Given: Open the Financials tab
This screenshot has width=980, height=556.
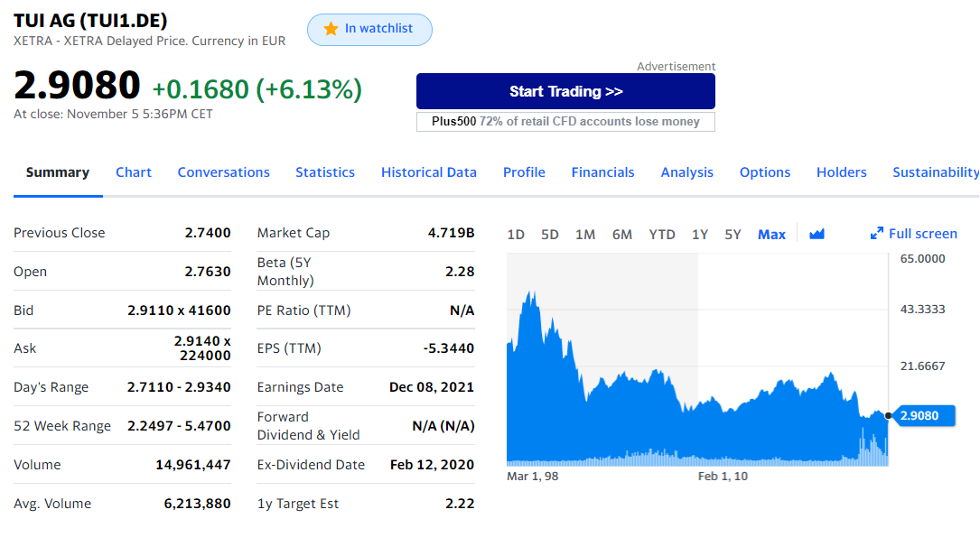Looking at the screenshot, I should pyautogui.click(x=602, y=172).
